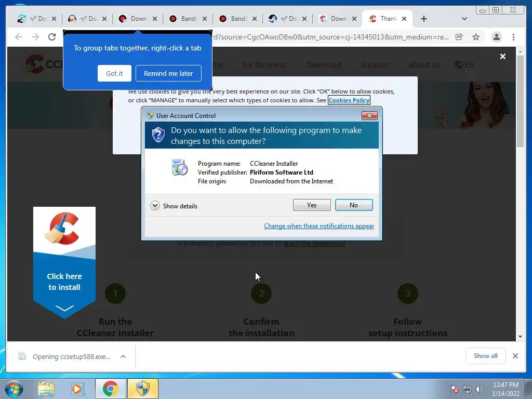
Task: Open download options chevron for ccsetup588.exe
Action: [x=123, y=356]
